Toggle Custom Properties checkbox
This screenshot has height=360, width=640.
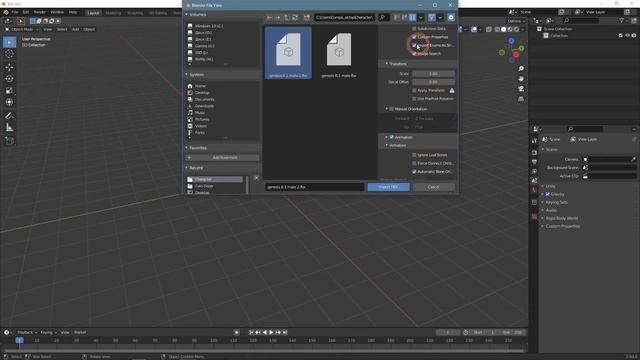[x=414, y=37]
